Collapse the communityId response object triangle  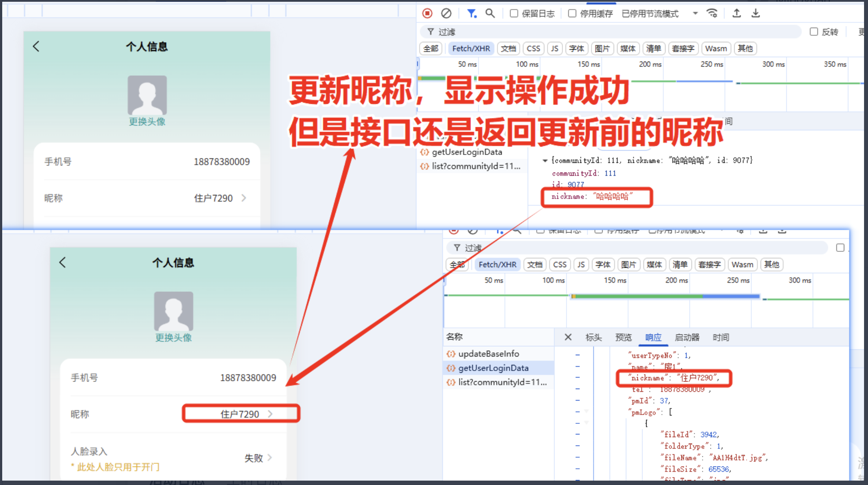(x=545, y=161)
